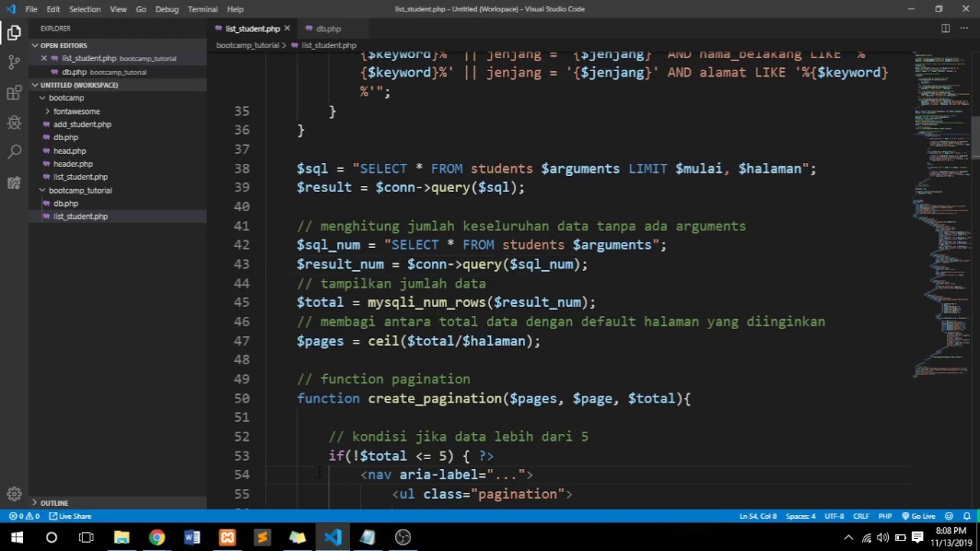Open Sublime Text from taskbar
The height and width of the screenshot is (551, 980).
(x=263, y=537)
